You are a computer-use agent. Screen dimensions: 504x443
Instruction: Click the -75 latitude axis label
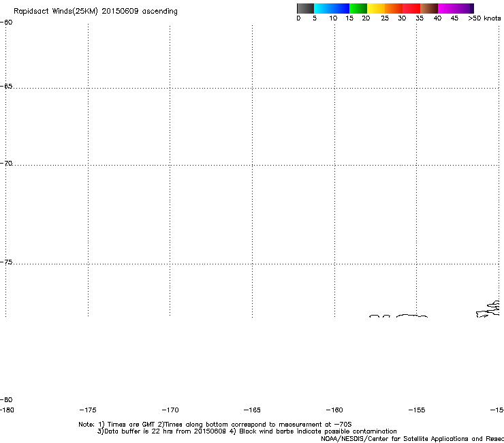pos(6,262)
